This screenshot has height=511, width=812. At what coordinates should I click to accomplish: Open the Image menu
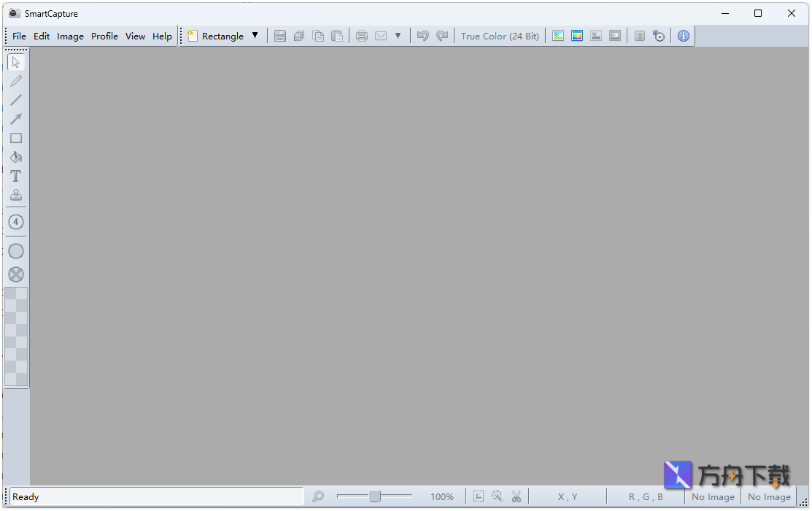tap(70, 36)
